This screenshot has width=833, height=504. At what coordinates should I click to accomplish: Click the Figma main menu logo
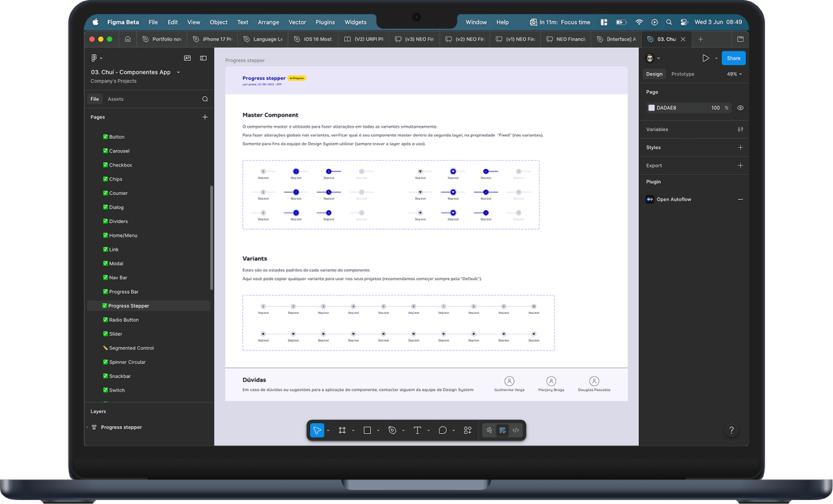coord(94,58)
